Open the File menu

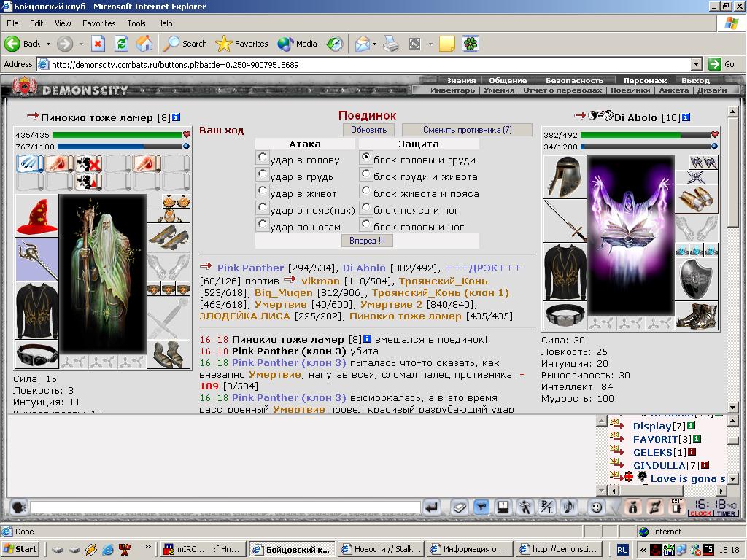(12, 23)
